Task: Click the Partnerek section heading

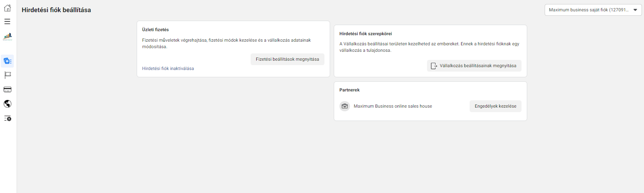Action: coord(350,90)
